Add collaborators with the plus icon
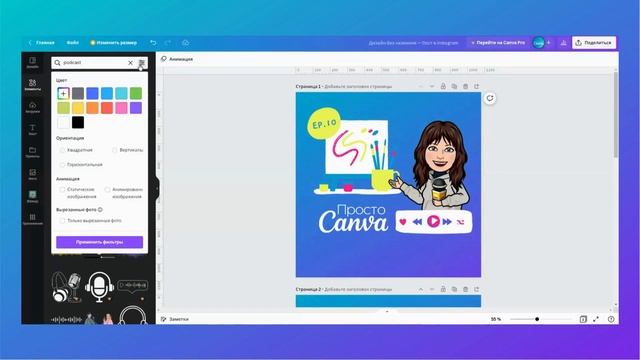 (549, 42)
